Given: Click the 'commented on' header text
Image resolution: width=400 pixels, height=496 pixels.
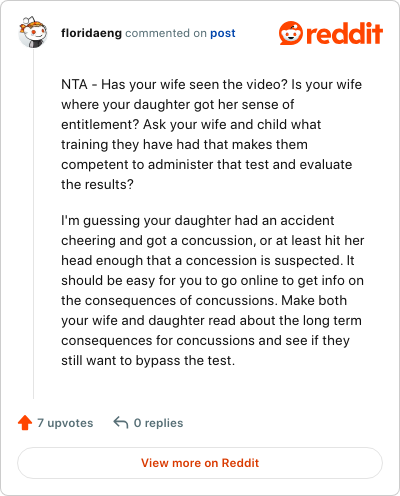Looking at the screenshot, I should click(166, 33).
